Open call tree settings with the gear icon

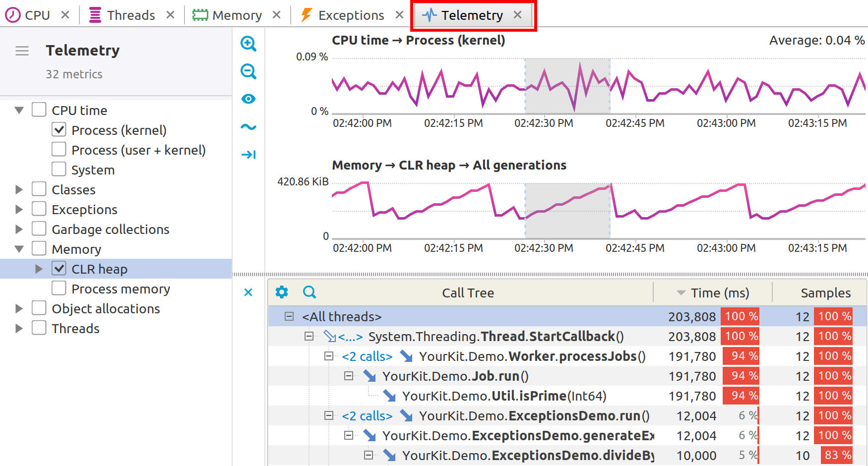coord(282,292)
